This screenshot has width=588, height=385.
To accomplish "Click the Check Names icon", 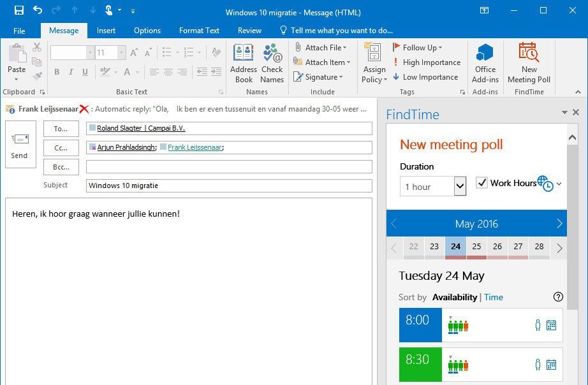I will pos(272,62).
